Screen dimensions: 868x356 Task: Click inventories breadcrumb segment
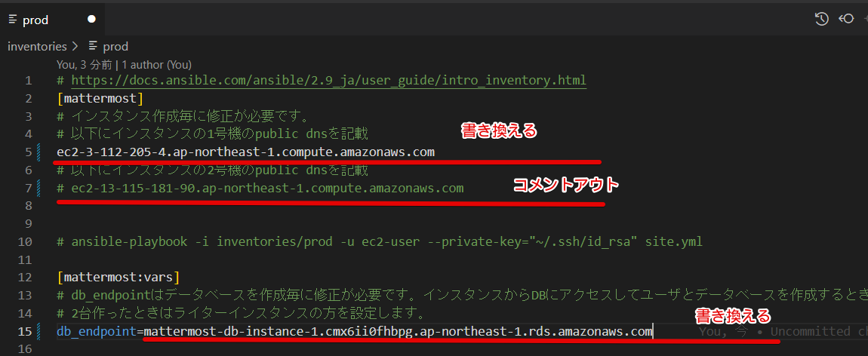coord(37,47)
